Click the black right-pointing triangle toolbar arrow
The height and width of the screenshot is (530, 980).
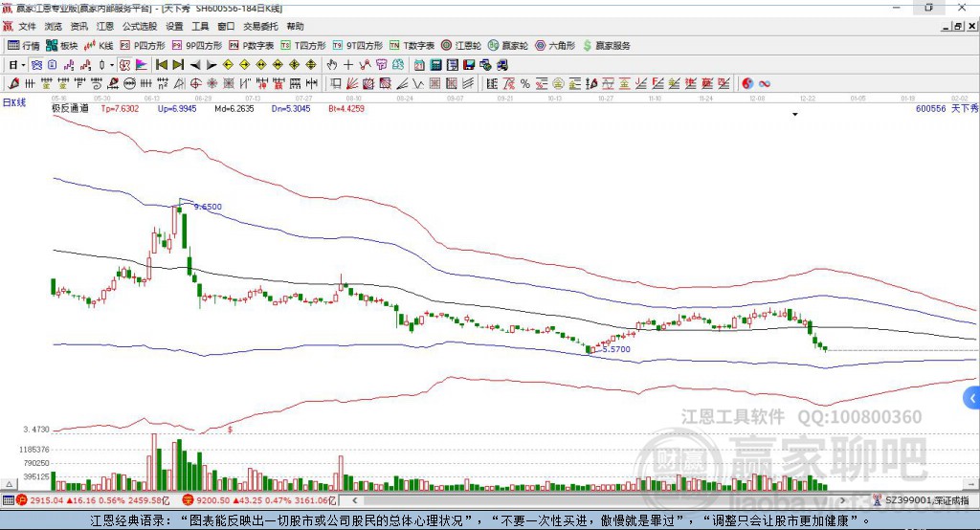click(x=212, y=65)
